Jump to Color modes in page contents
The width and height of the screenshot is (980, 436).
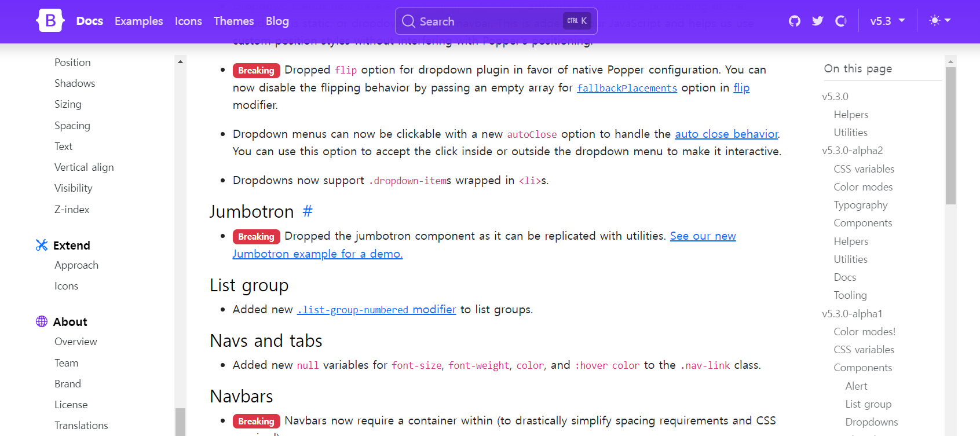pyautogui.click(x=863, y=187)
